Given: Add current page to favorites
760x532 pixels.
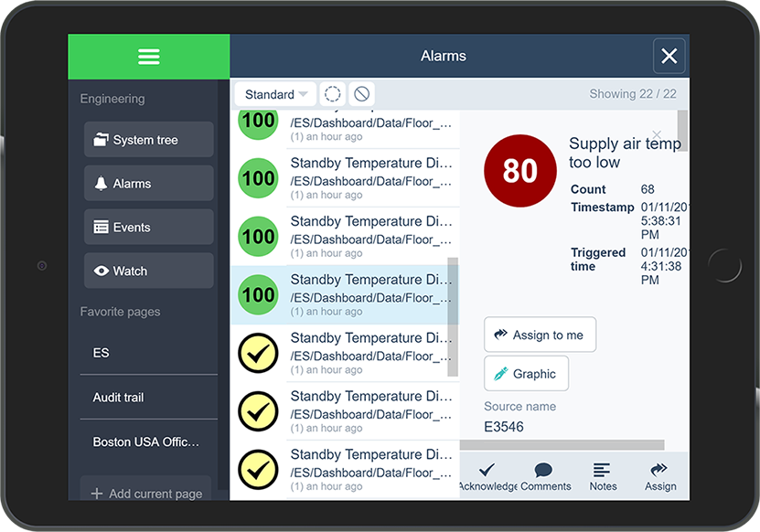Looking at the screenshot, I should pos(146,490).
